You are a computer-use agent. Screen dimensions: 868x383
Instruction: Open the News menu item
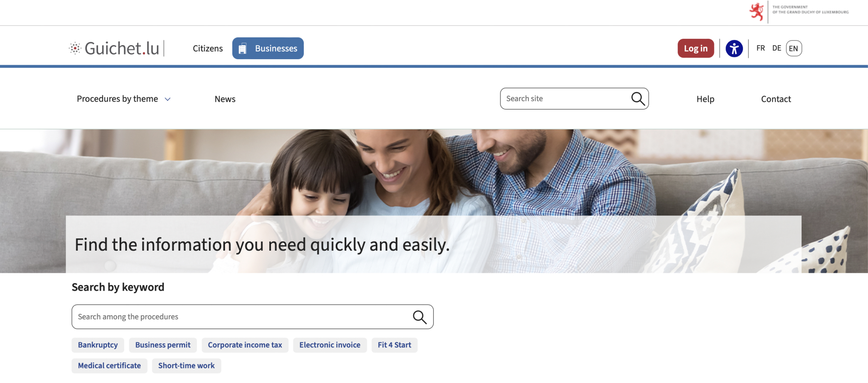[x=225, y=99]
